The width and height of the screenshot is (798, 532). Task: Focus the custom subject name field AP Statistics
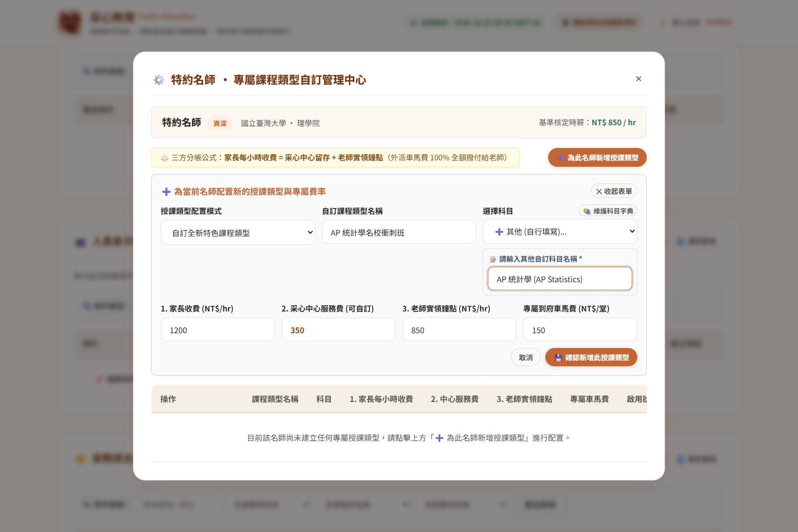(x=560, y=279)
